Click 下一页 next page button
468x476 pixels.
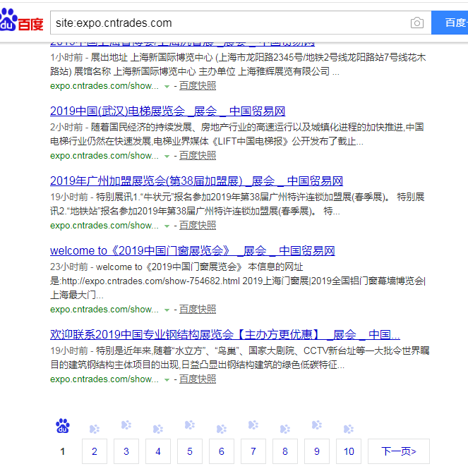pyautogui.click(x=398, y=451)
